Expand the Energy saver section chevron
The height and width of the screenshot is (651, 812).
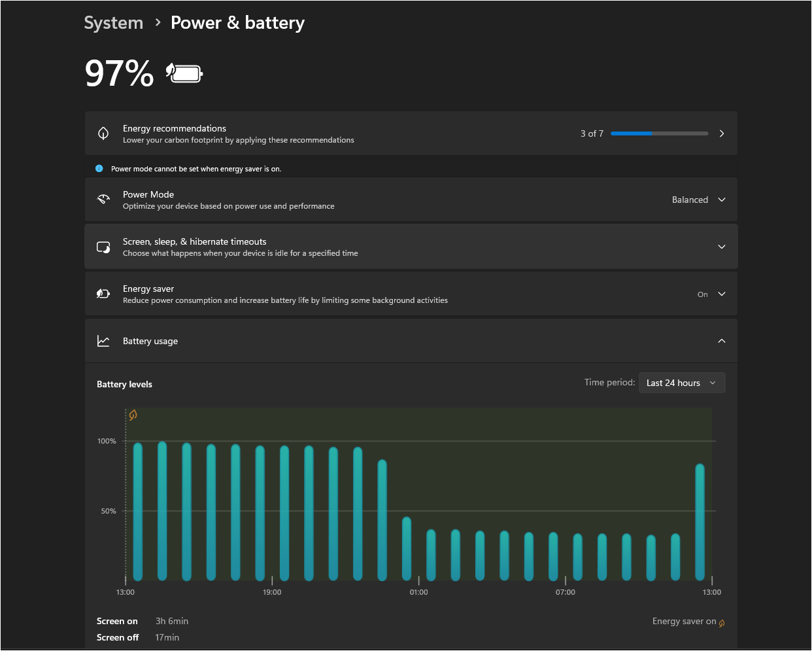click(x=722, y=294)
